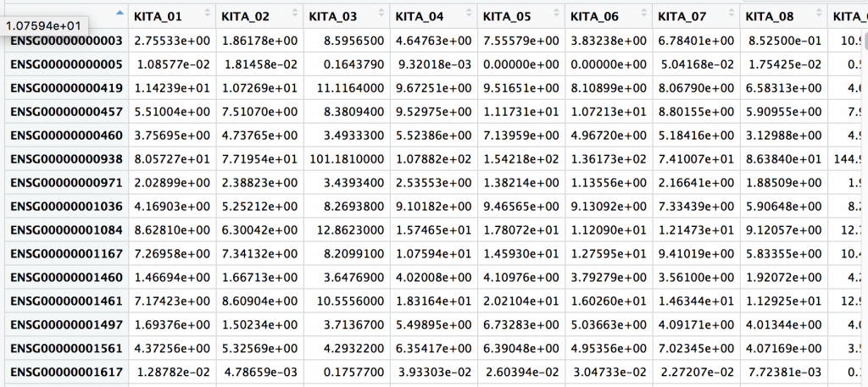Click cell value 3.83238e+00
The image size is (868, 387).
pos(609,41)
